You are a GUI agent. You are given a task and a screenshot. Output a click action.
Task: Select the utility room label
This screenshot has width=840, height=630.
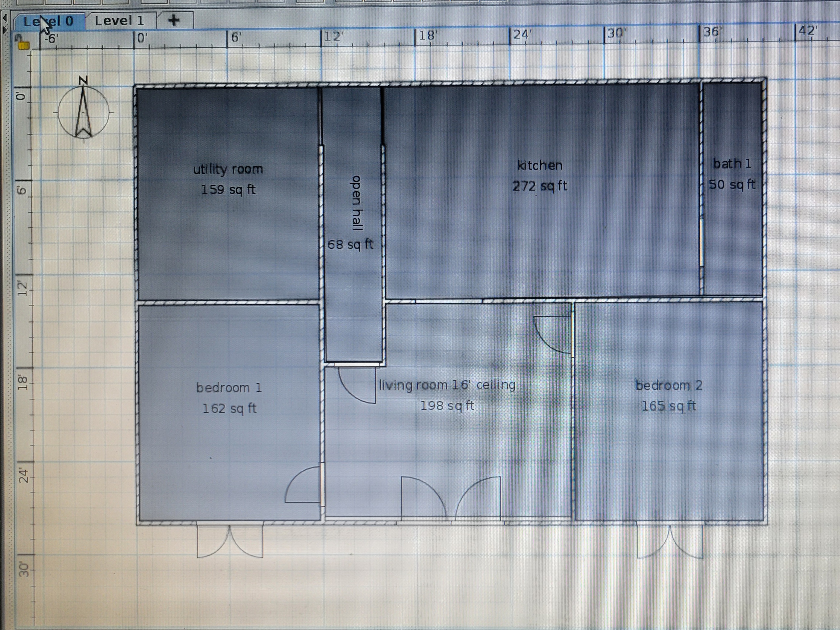[x=228, y=169]
